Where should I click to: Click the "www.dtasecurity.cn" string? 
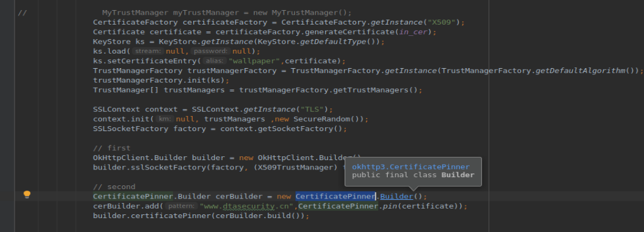point(246,206)
